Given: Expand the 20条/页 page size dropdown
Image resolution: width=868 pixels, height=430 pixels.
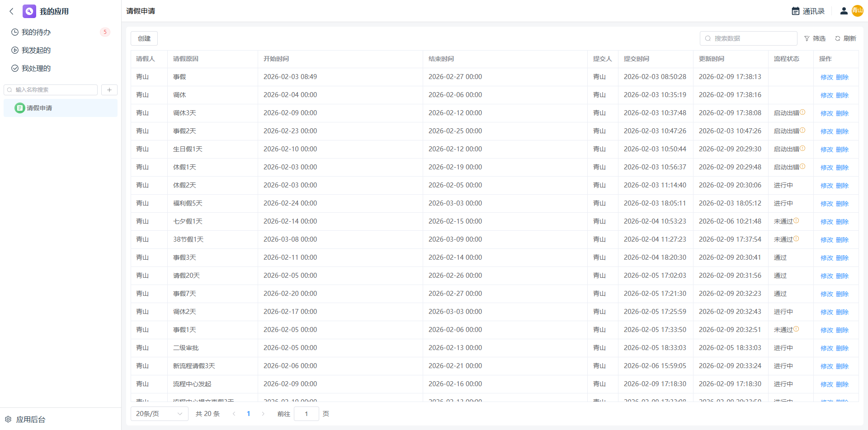Looking at the screenshot, I should 159,414.
